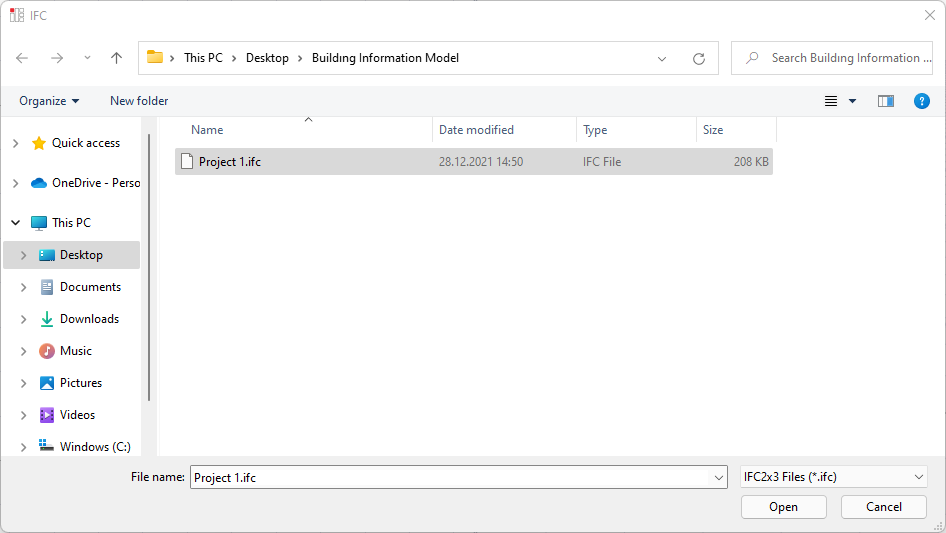Select Quick access in navigation pane
Image resolution: width=946 pixels, height=533 pixels.
tap(86, 143)
